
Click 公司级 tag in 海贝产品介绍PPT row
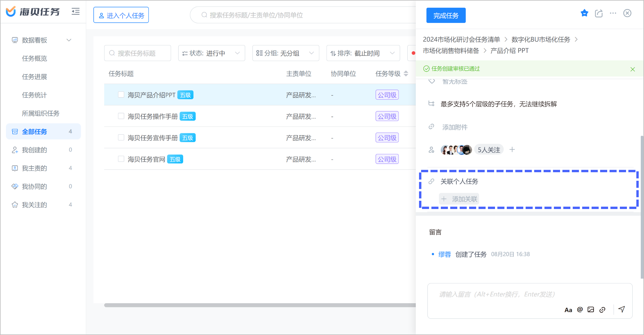pyautogui.click(x=387, y=95)
